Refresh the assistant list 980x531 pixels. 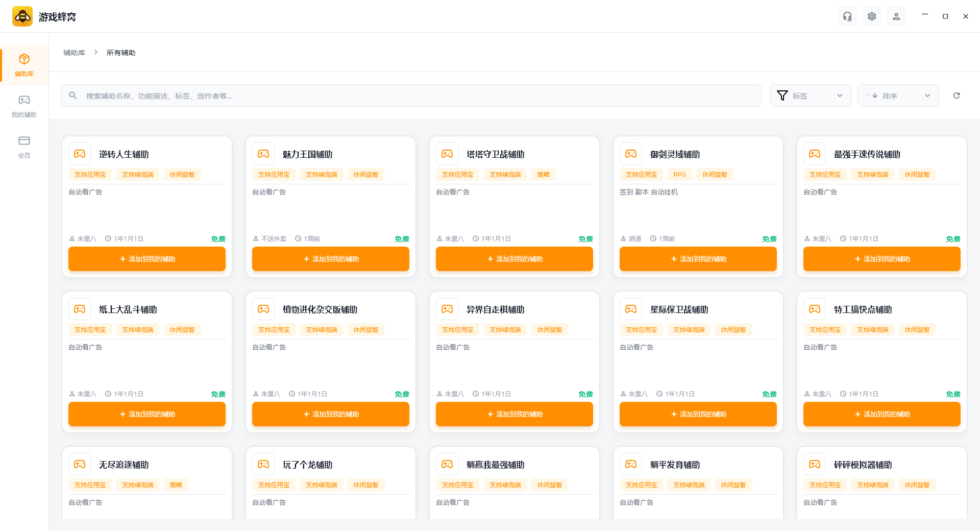957,95
